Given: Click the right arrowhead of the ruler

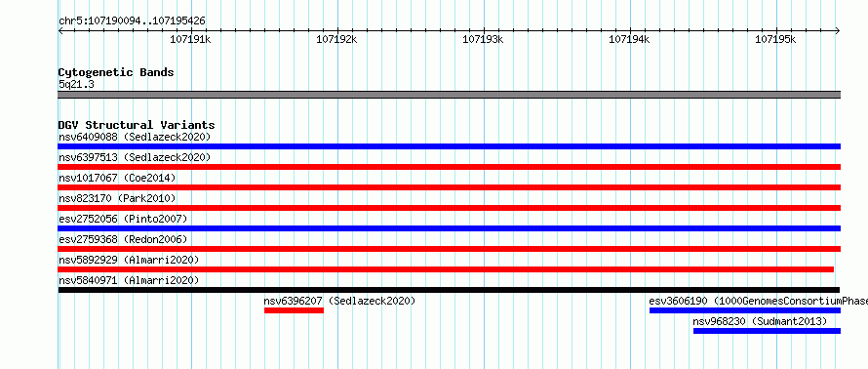Looking at the screenshot, I should point(838,30).
